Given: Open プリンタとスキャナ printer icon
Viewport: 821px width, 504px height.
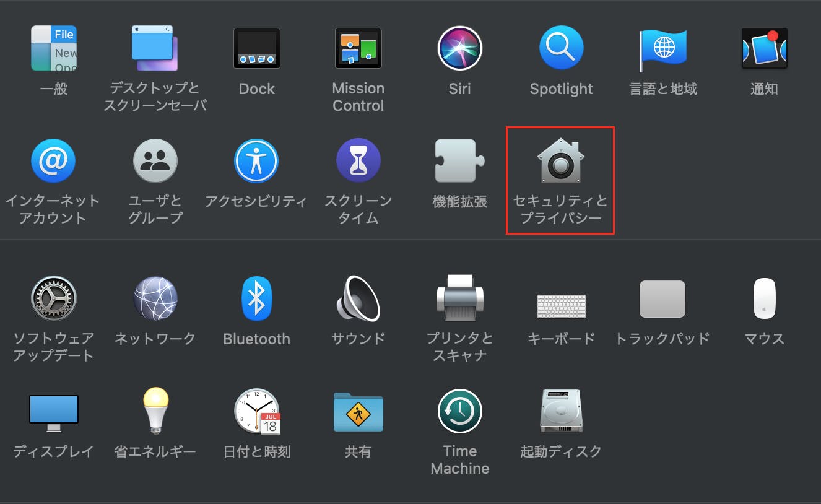Looking at the screenshot, I should click(460, 298).
